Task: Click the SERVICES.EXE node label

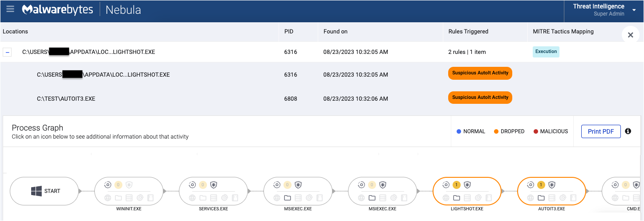Action: tap(213, 209)
